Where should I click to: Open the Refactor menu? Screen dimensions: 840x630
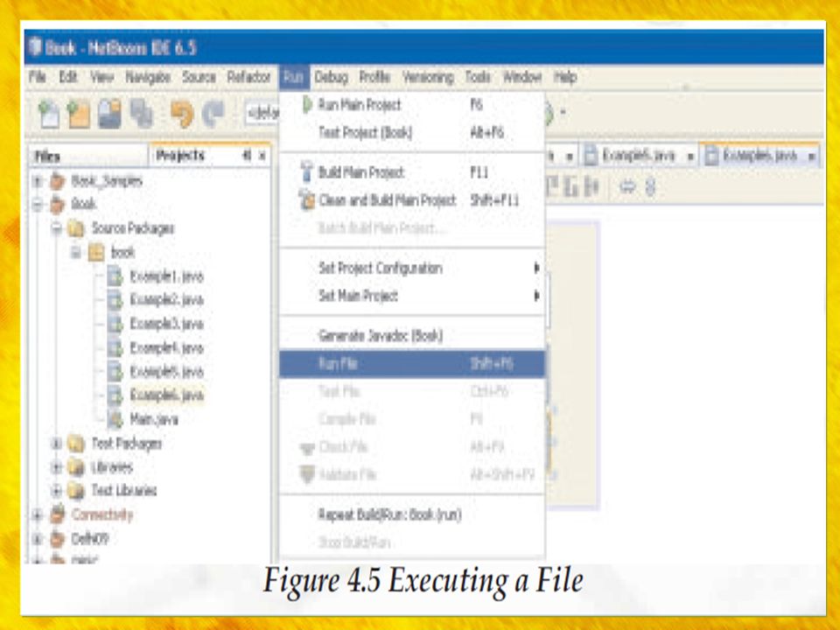click(248, 77)
